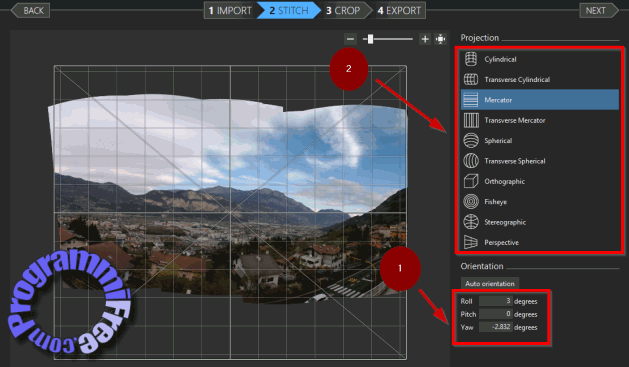Jump to the 4 EXPORT step
Screen dimensions: 629x367
(399, 10)
